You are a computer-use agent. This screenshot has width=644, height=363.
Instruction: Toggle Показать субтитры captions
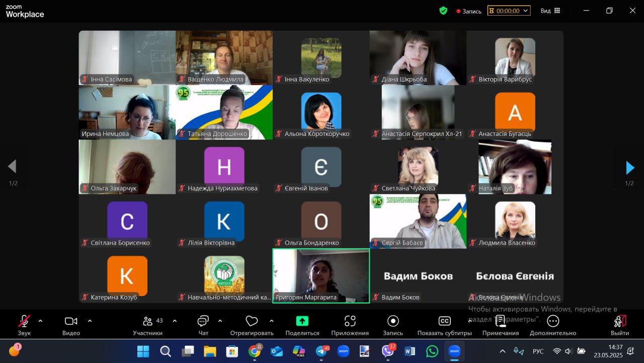pyautogui.click(x=444, y=325)
